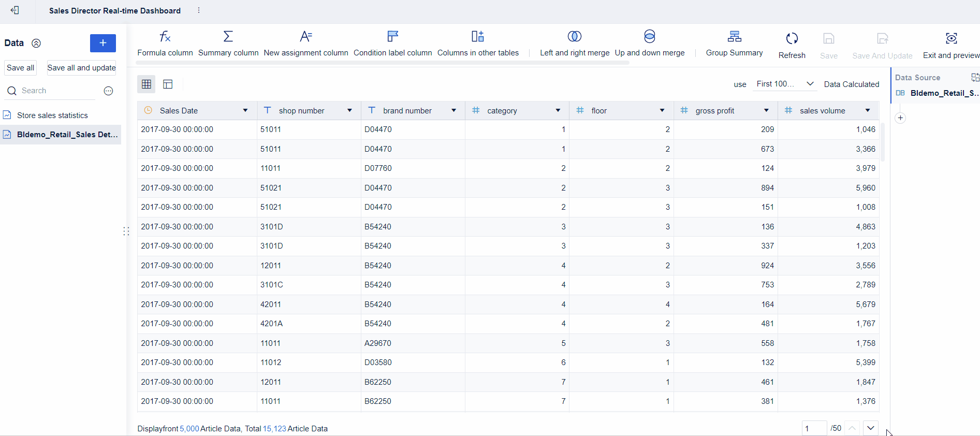Choose Up and down merge
Screen dimensions: 980x436
point(649,37)
